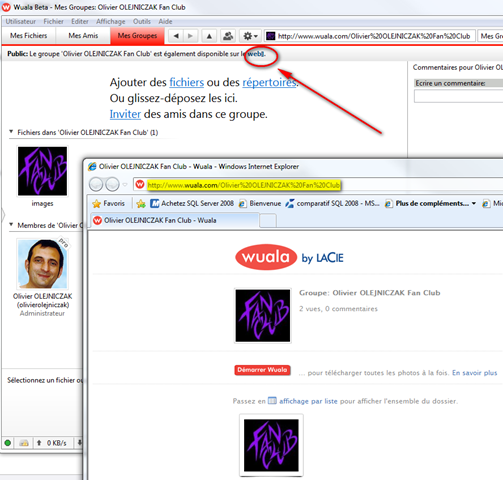Click the icon beside the Wuala address field
This screenshot has height=480, width=503.
271,36
